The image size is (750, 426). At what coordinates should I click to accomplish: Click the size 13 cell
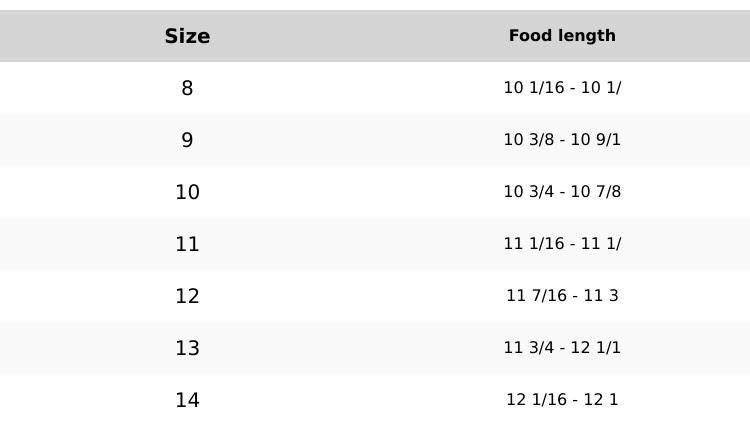pos(187,348)
